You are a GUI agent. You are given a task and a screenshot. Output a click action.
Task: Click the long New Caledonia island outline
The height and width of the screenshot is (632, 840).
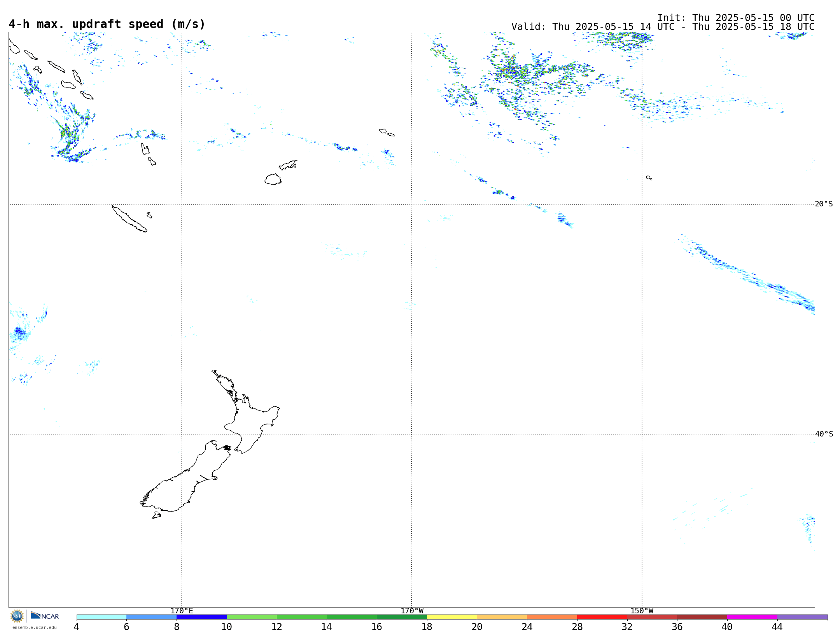click(129, 219)
